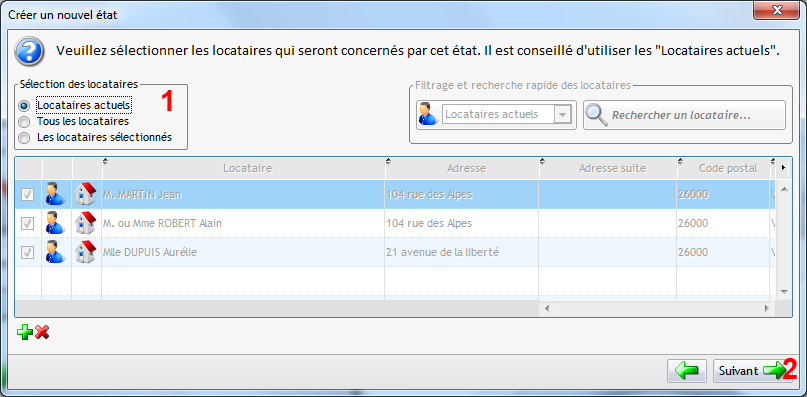Click the tenant person icon in ROBERT Alain row
Image resolution: width=807 pixels, height=397 pixels.
pos(55,223)
